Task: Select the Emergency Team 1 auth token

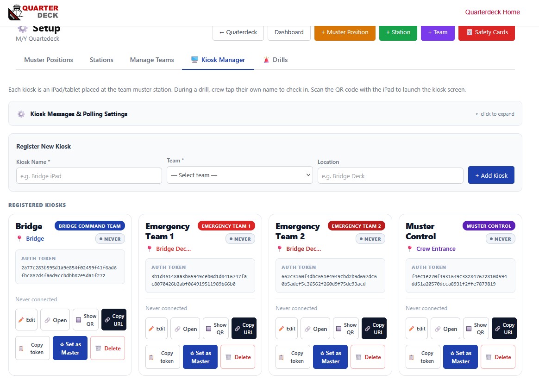Action: coord(199,280)
